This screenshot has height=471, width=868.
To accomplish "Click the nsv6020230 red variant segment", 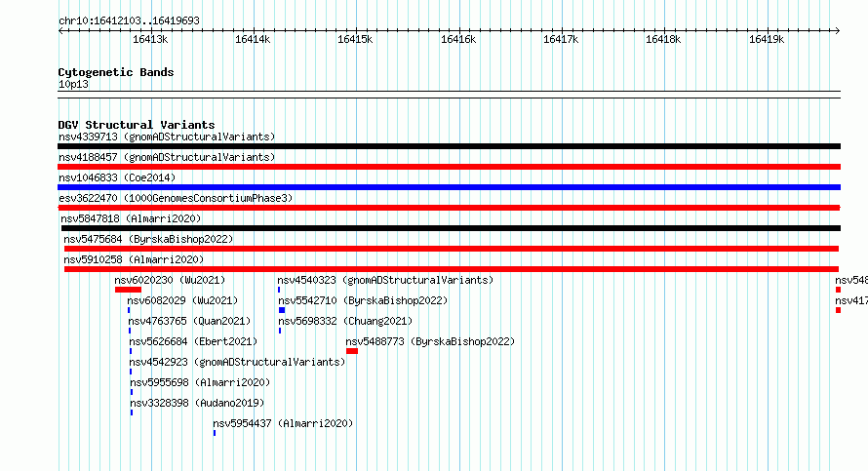I will click(129, 290).
